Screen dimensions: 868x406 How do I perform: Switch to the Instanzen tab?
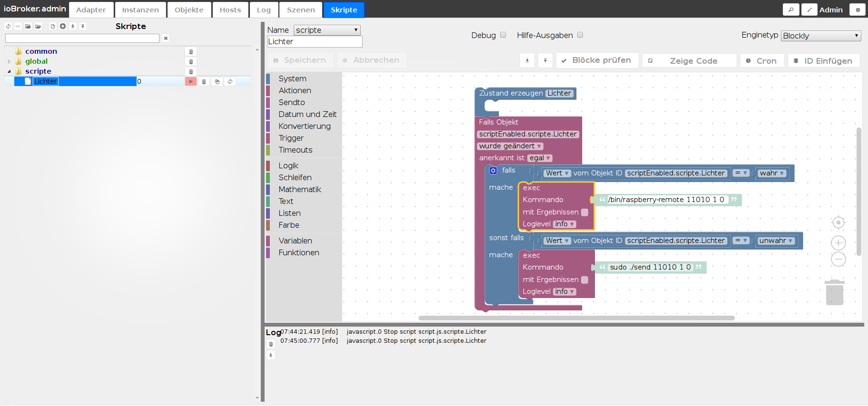[140, 10]
